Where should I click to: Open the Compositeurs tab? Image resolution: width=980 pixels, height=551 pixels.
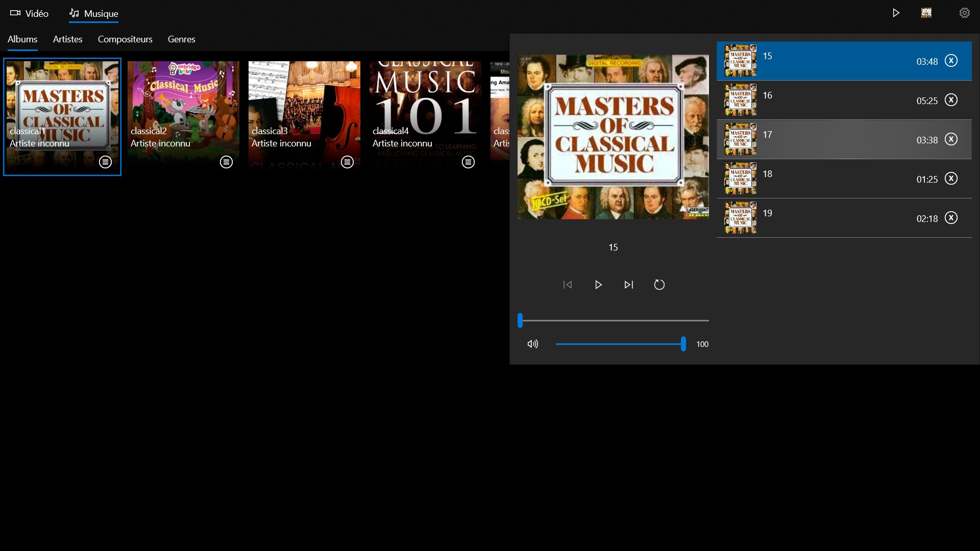125,39
